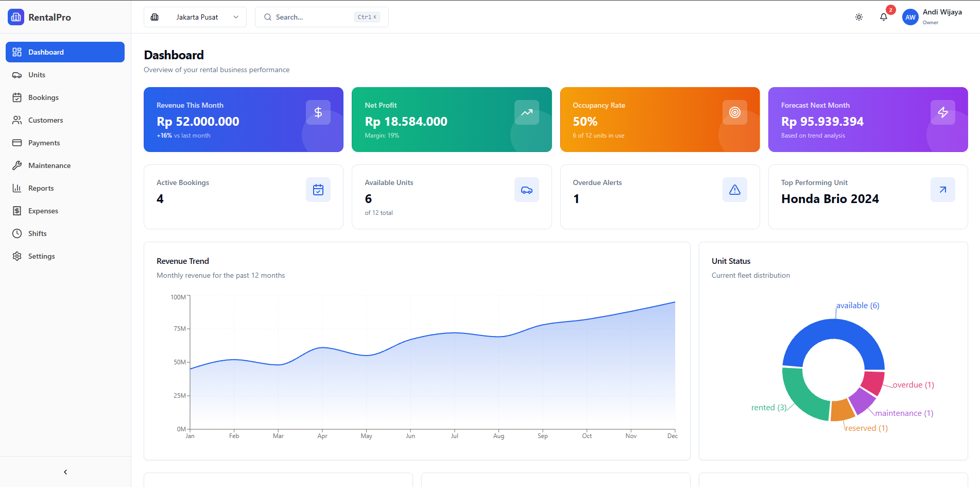Click the Available Units car icon
The width and height of the screenshot is (980, 487).
click(526, 190)
